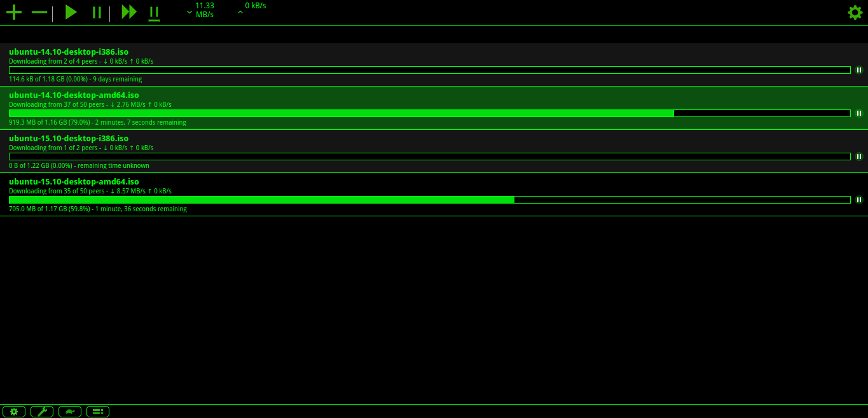
Task: Toggle turtle speed-limit mode
Action: [x=70, y=412]
